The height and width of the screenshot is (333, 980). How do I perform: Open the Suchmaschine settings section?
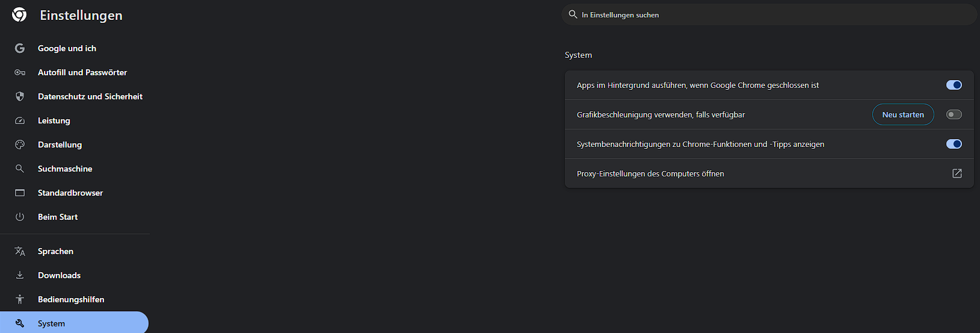pos(65,169)
